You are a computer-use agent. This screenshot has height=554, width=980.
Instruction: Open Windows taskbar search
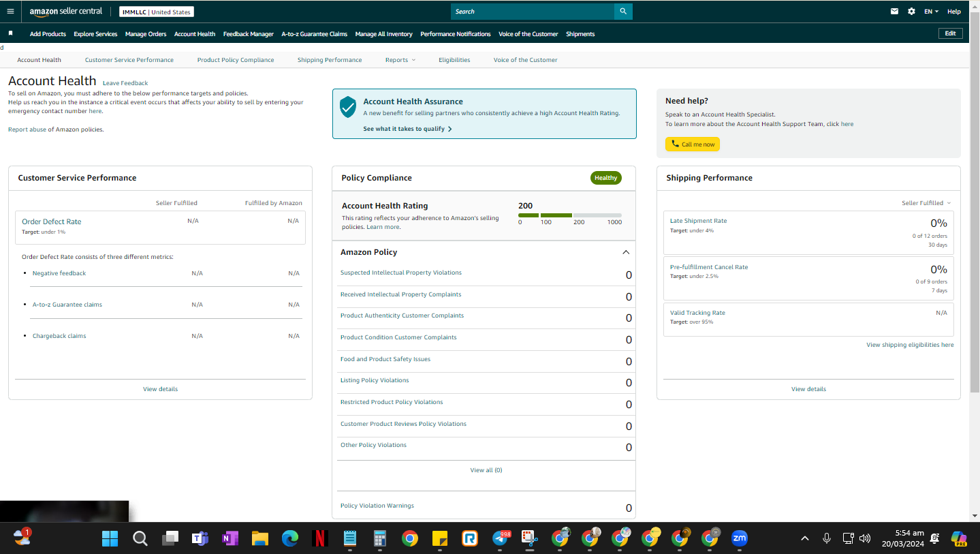(x=140, y=538)
